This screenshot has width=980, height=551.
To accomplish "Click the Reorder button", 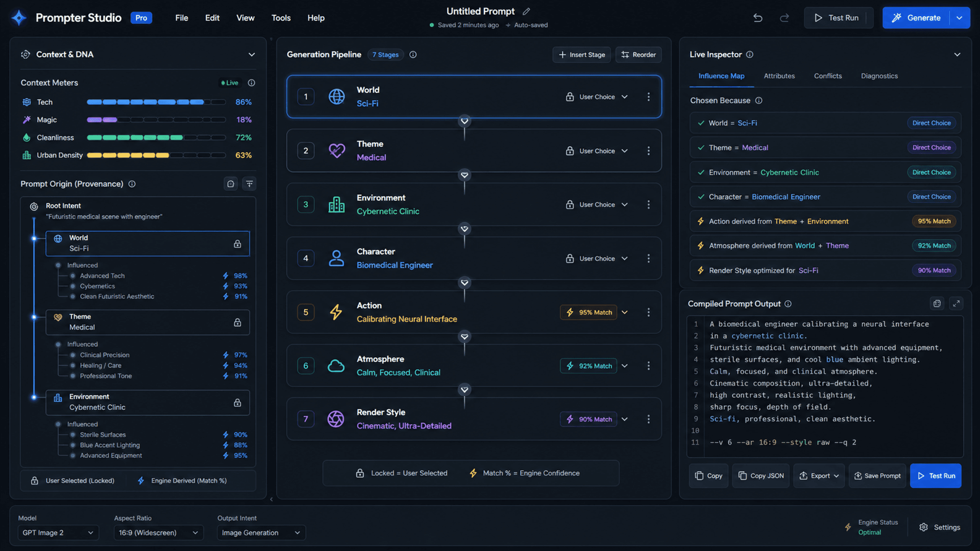I will pos(639,55).
